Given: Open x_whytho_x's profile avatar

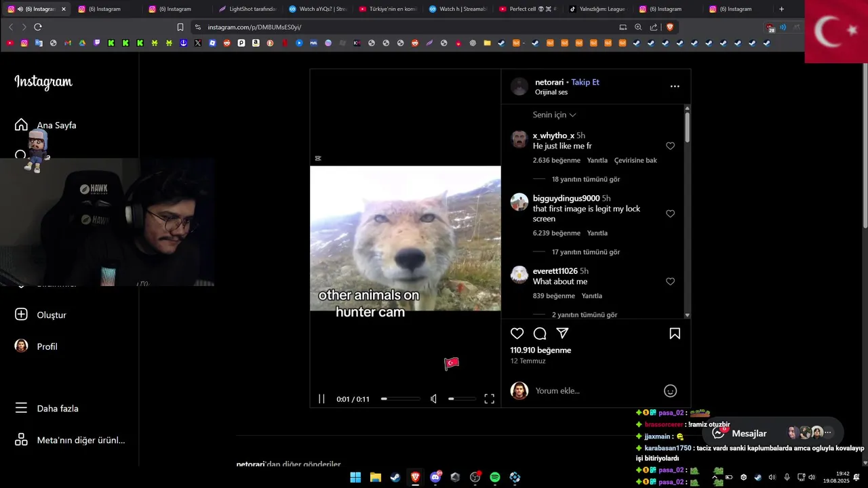Looking at the screenshot, I should coord(519,140).
